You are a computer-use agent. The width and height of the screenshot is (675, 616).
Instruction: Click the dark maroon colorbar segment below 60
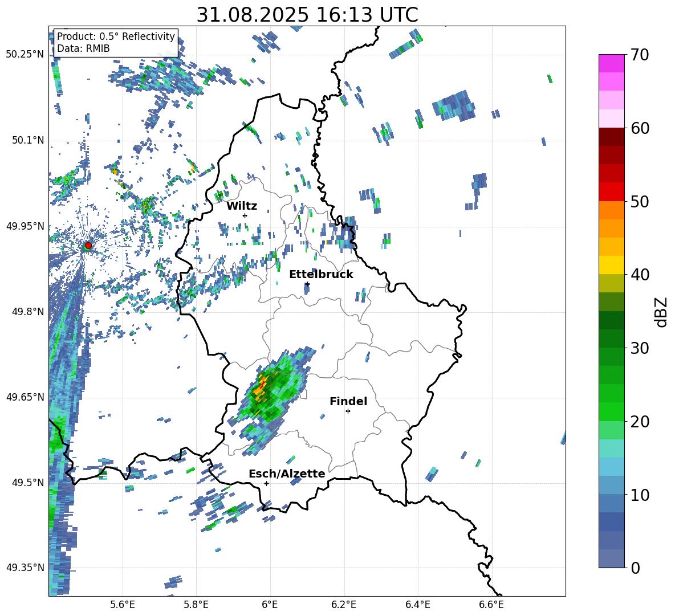(611, 137)
